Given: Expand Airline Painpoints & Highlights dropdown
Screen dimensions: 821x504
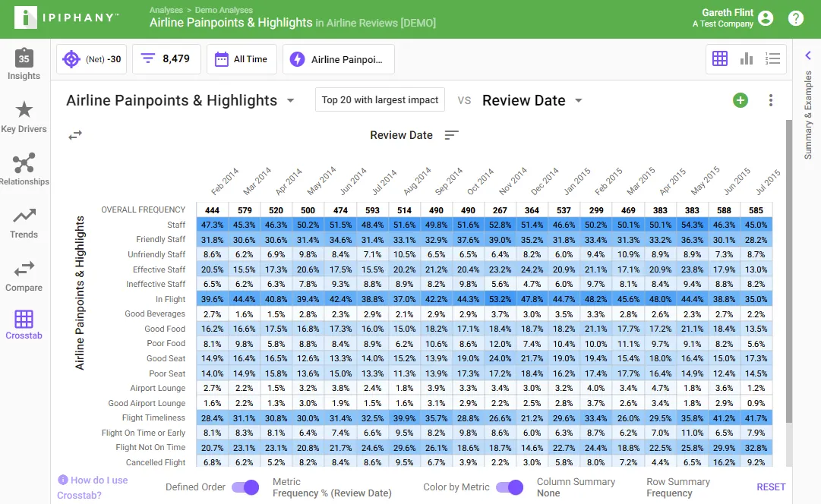Looking at the screenshot, I should (x=291, y=100).
